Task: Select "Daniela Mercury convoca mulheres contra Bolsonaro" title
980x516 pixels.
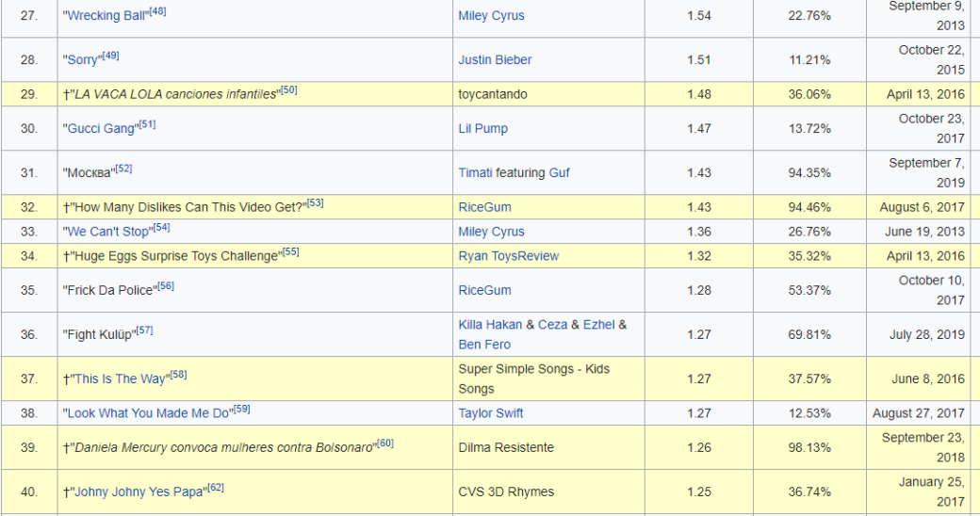Action: pyautogui.click(x=223, y=448)
